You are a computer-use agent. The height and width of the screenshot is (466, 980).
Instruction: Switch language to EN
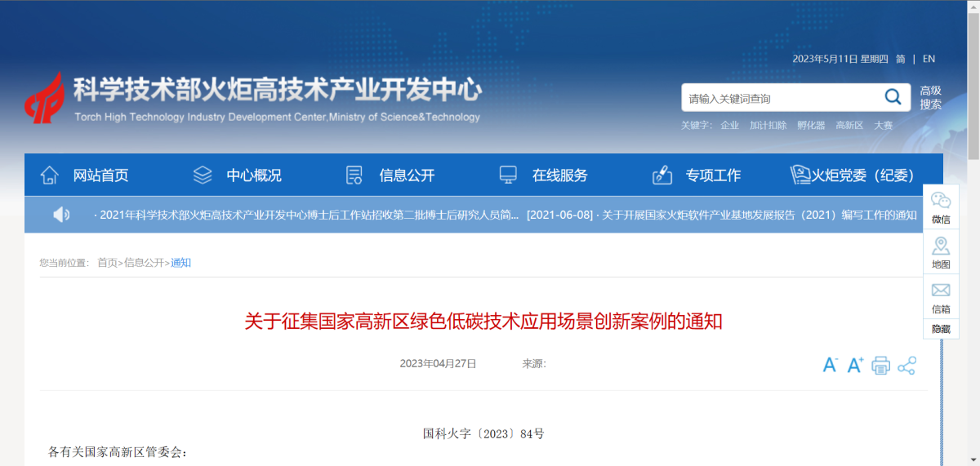click(x=929, y=59)
